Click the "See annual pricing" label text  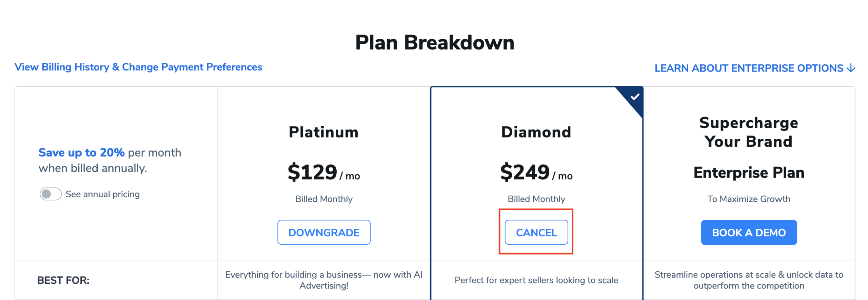(102, 194)
